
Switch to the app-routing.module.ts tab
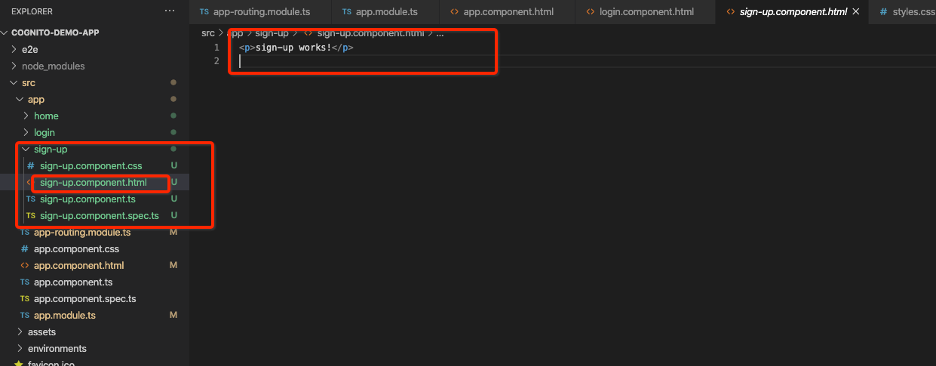260,12
